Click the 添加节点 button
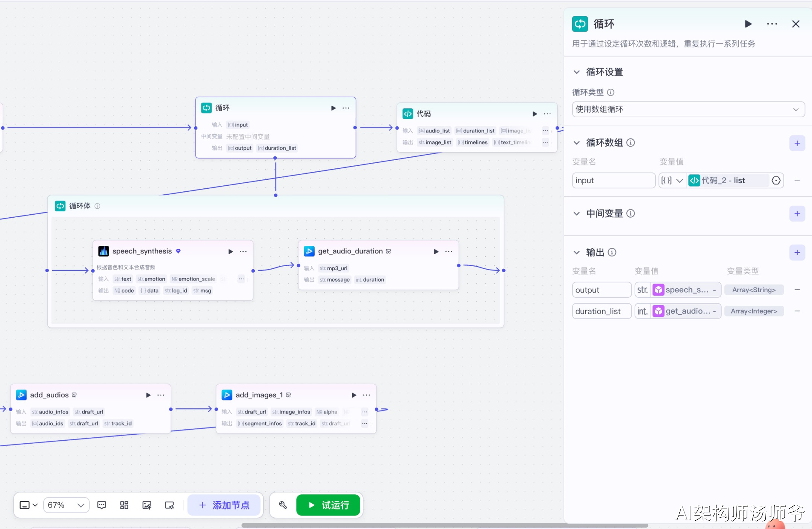Screen dimensions: 812x529 click(224, 505)
